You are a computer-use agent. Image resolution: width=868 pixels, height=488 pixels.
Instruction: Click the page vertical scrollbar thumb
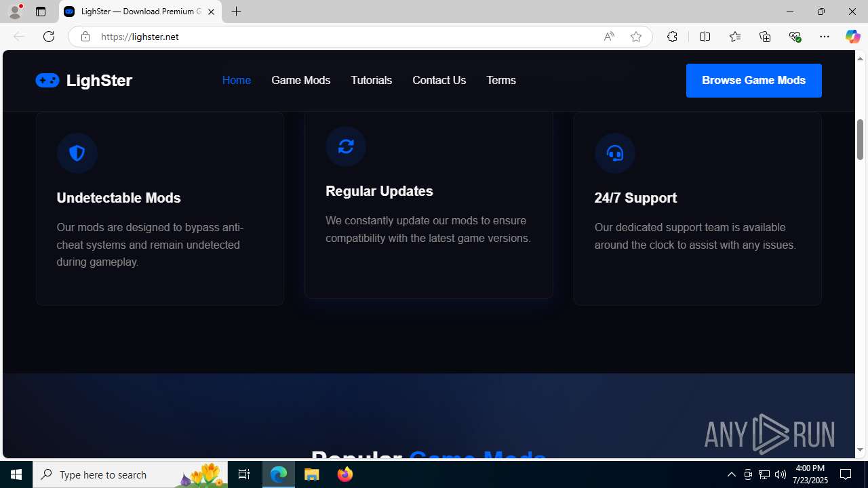[x=860, y=140]
